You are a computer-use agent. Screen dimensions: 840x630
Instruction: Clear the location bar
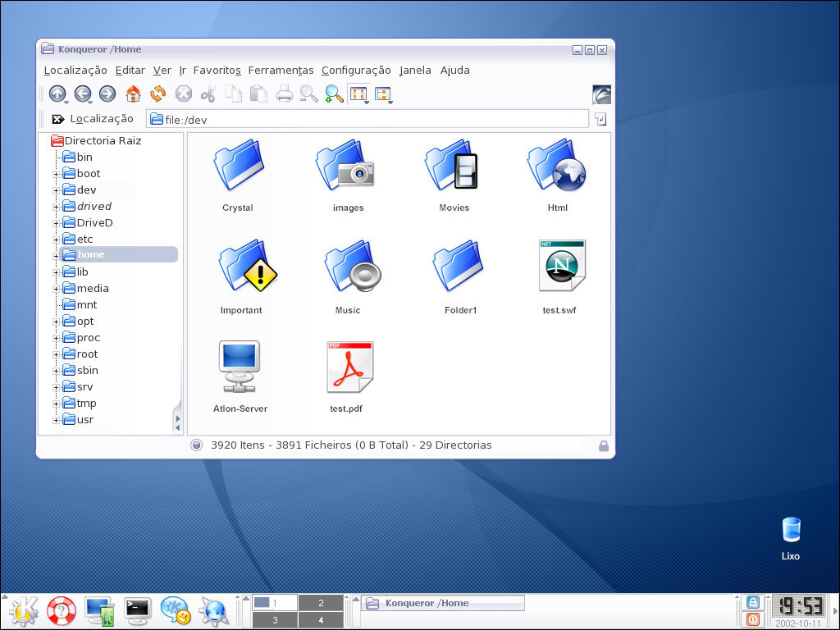pos(58,119)
